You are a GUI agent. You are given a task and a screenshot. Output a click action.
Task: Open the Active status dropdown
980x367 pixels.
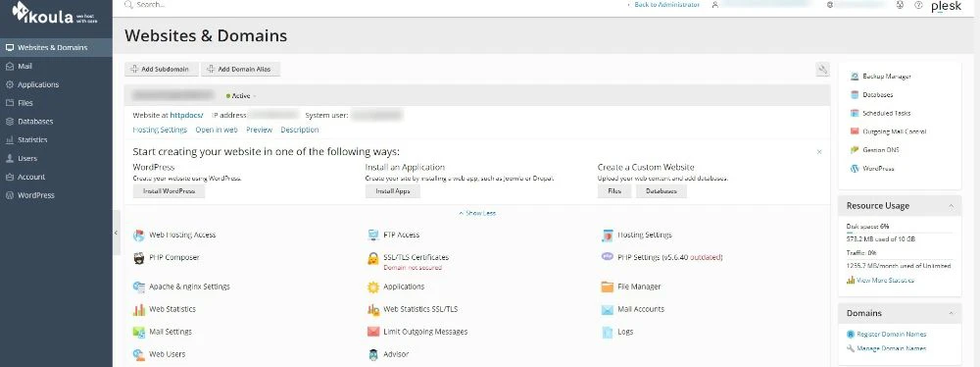click(242, 96)
